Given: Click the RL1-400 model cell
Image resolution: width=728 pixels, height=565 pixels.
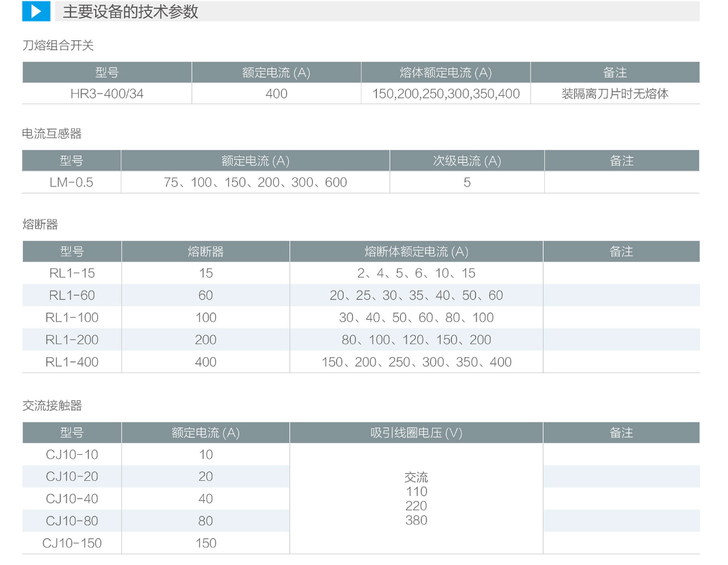Looking at the screenshot, I should [72, 362].
